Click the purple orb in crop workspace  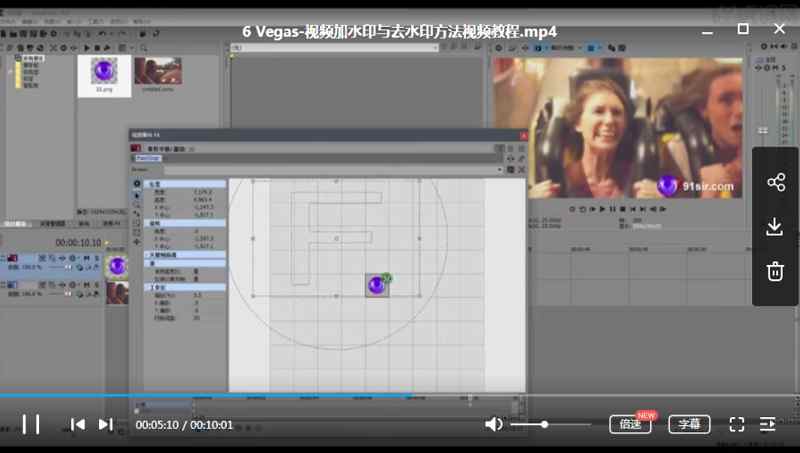pyautogui.click(x=377, y=285)
